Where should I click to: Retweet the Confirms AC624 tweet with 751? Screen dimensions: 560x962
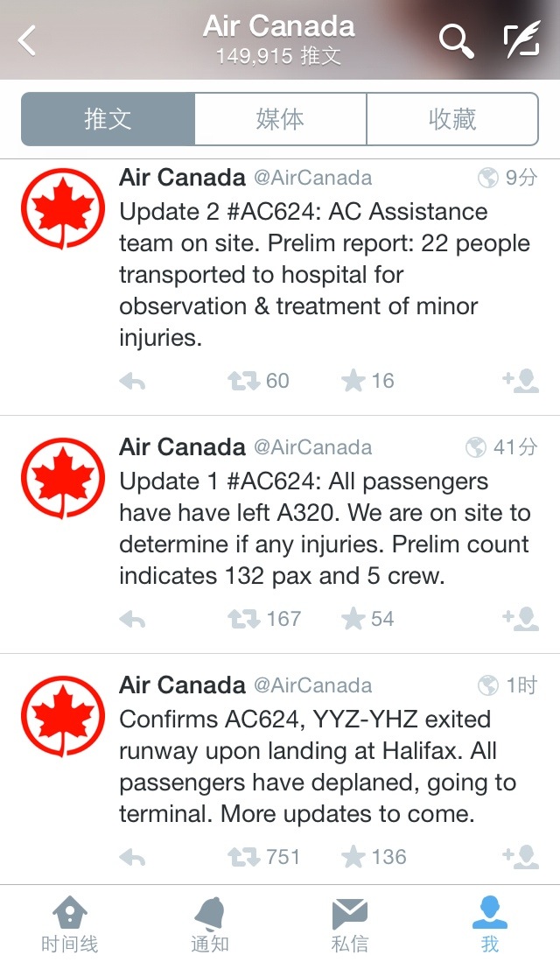point(244,858)
